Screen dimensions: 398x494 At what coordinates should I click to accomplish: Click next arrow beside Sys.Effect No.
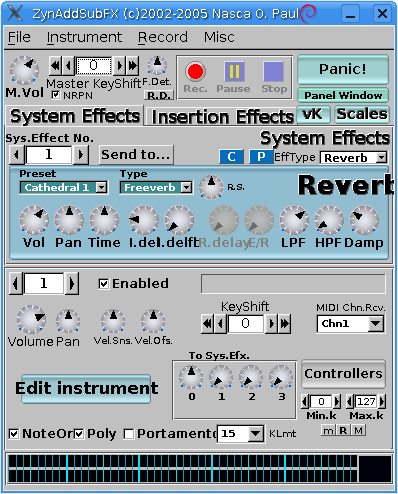click(x=80, y=155)
